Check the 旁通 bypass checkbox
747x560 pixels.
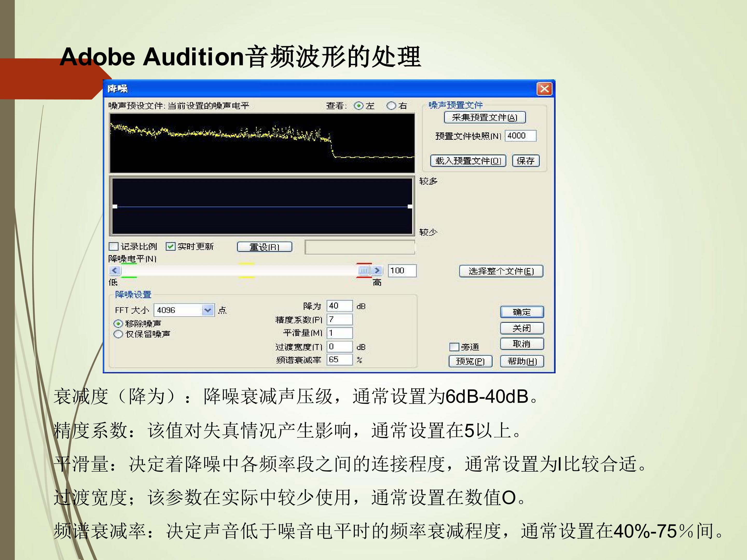click(454, 347)
